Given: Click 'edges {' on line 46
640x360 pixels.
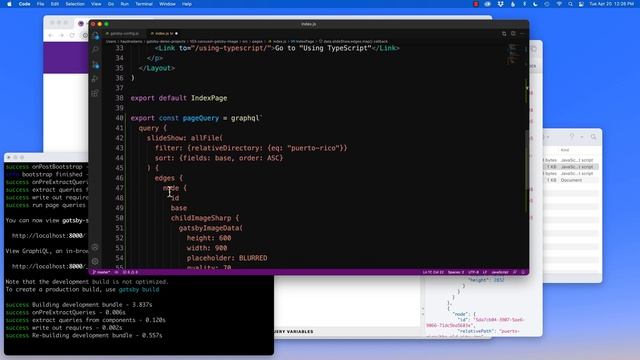Looking at the screenshot, I should (x=169, y=178).
